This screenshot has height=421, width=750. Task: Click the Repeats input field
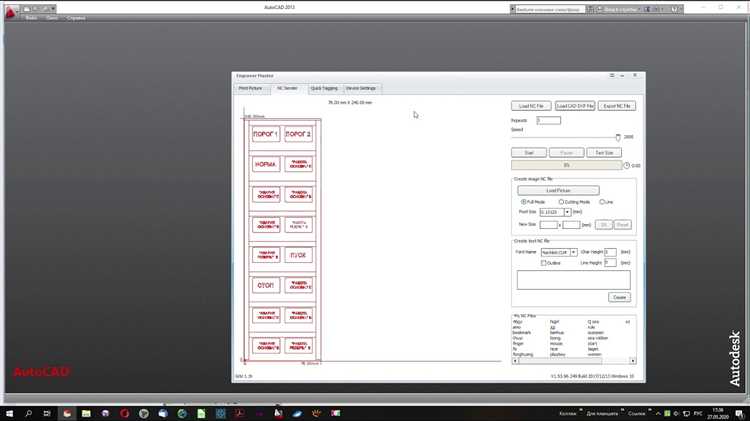coord(549,121)
